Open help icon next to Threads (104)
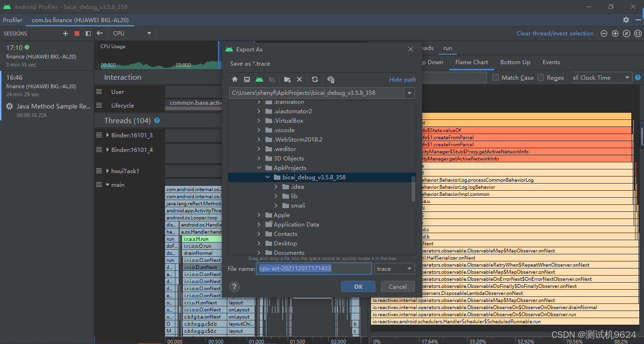644x344 pixels. pyautogui.click(x=157, y=120)
